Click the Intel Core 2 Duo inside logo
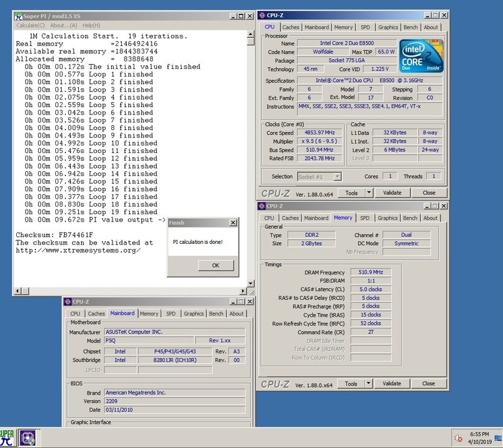Viewport: 503px width, 448px height. [x=421, y=55]
